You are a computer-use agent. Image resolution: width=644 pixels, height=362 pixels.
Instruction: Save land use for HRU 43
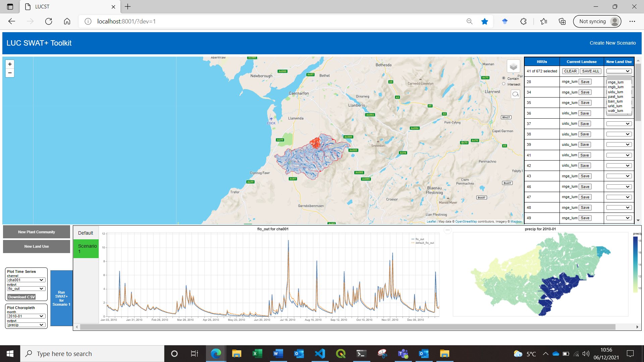585,176
